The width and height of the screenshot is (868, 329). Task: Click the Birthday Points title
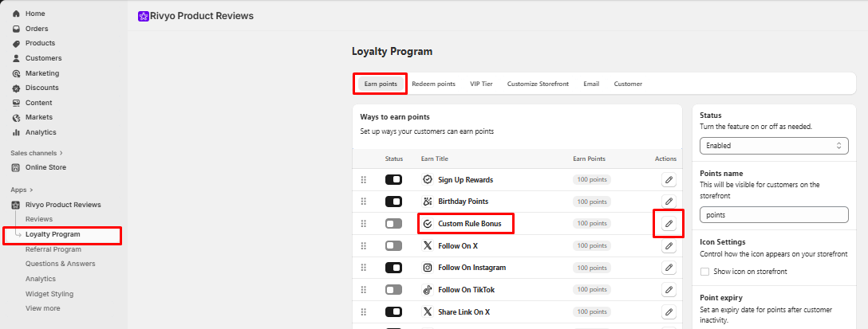tap(464, 202)
